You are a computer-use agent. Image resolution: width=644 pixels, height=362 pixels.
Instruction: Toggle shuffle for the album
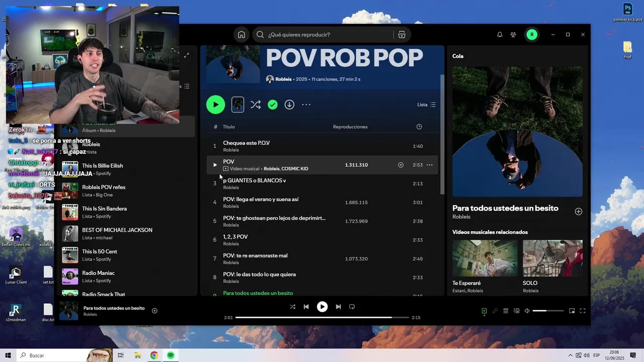coord(256,105)
